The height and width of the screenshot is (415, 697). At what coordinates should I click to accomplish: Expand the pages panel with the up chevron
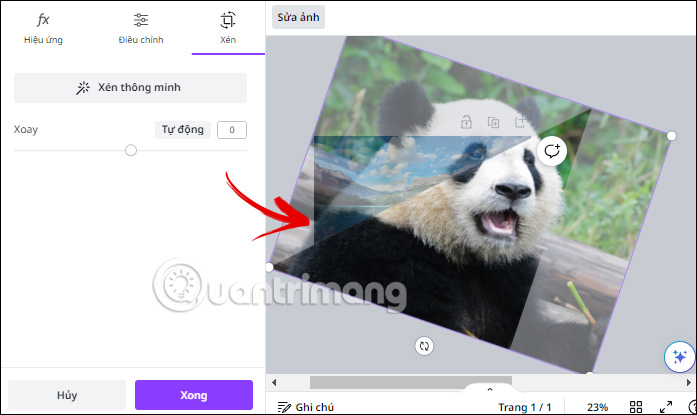coord(489,389)
